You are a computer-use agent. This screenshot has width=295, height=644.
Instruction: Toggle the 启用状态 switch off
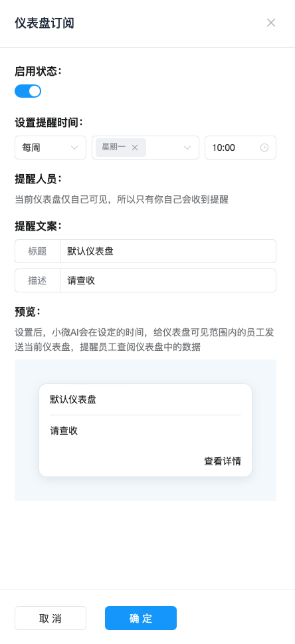pyautogui.click(x=28, y=91)
